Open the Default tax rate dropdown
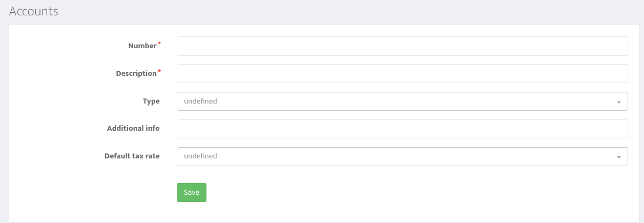Viewport: 644px width, 223px height. [x=402, y=156]
